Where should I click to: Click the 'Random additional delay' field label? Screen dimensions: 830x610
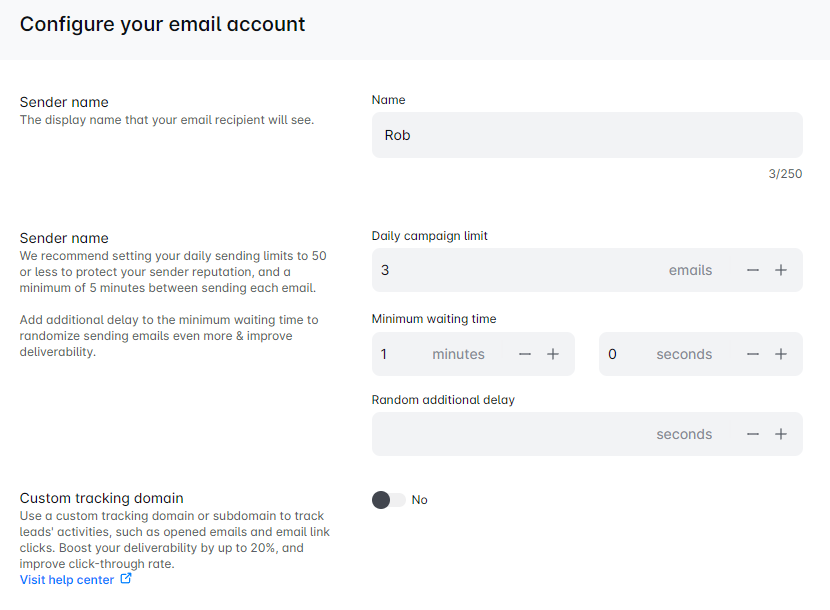(443, 400)
